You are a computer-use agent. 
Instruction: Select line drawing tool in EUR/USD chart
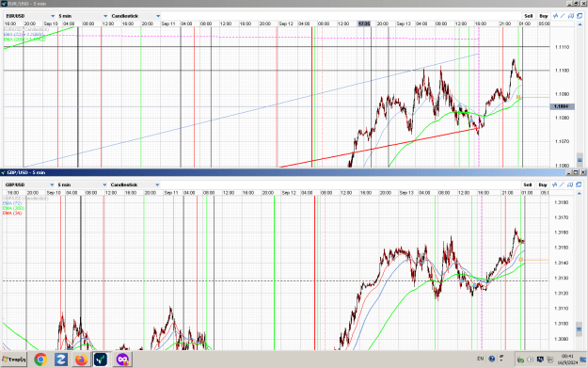click(563, 16)
